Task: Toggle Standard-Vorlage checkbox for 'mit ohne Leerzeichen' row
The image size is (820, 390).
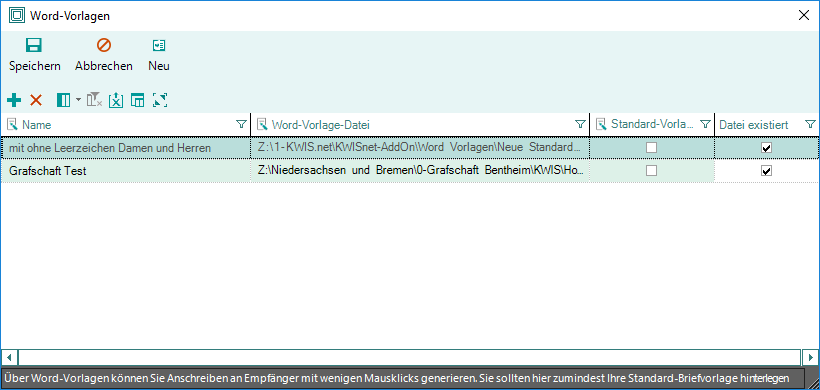Action: 652,148
